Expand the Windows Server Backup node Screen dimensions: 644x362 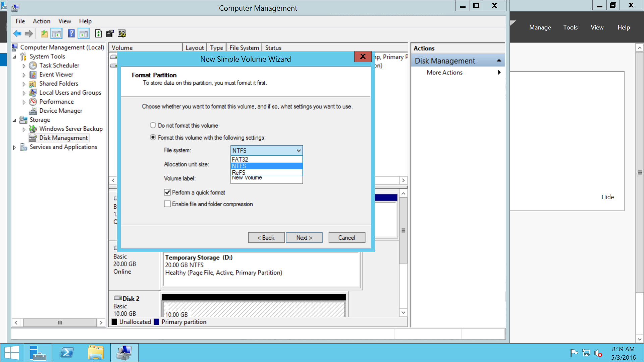[24, 129]
